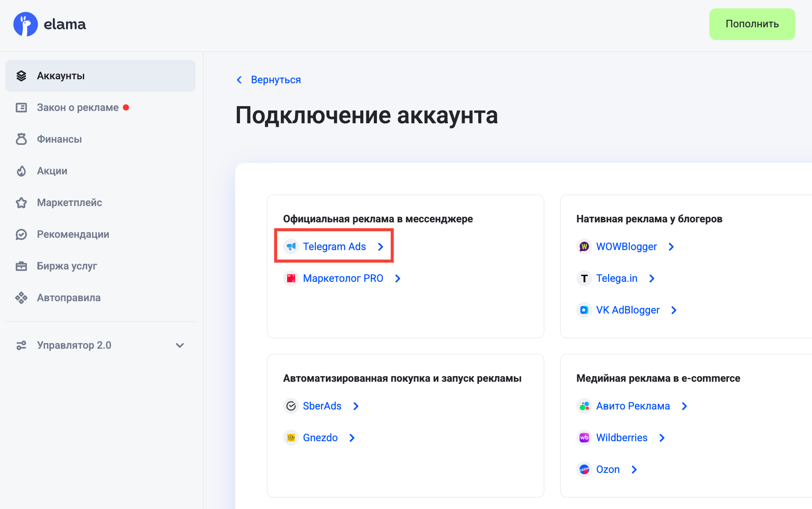Select Биржа услуг in the sidebar

point(67,266)
